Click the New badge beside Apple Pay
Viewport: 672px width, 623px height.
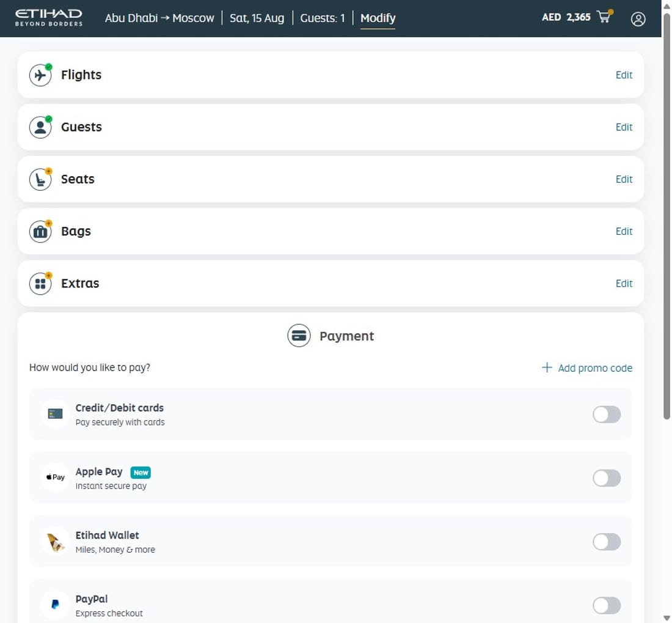[141, 473]
